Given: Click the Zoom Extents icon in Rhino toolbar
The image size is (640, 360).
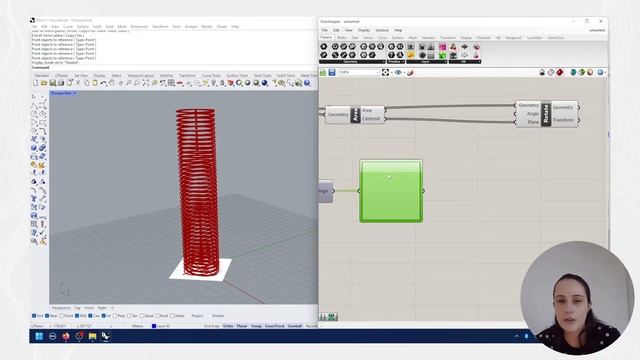Looking at the screenshot, I should point(145,83).
